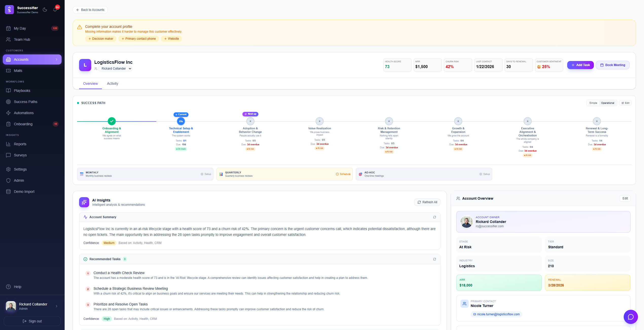Click the Technical Setup 0% progress circle
Screen dimensions: 644x330
point(181,121)
